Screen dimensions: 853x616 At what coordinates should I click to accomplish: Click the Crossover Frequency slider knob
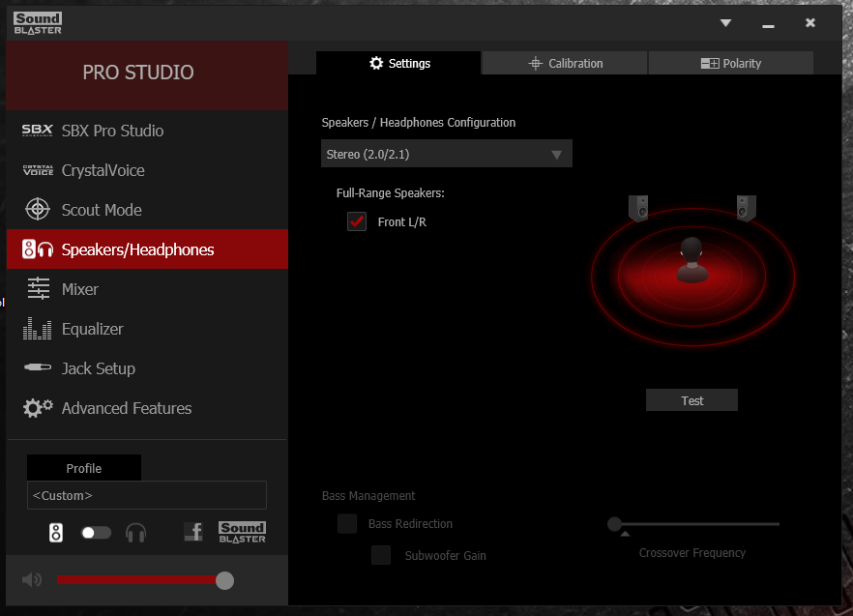(x=615, y=524)
